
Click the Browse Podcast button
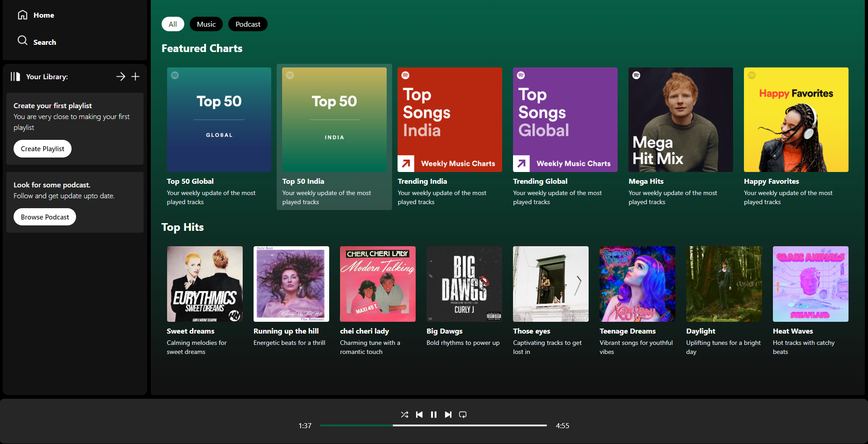(x=45, y=217)
